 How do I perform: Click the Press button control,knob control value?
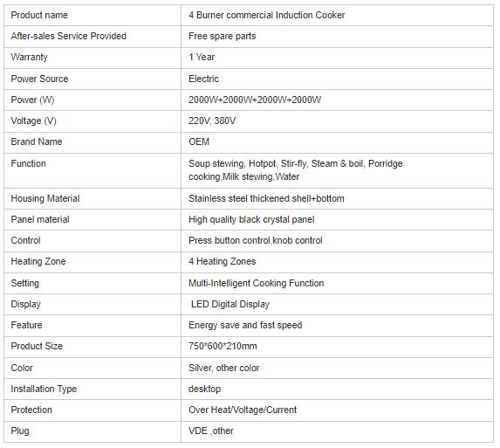tap(256, 241)
